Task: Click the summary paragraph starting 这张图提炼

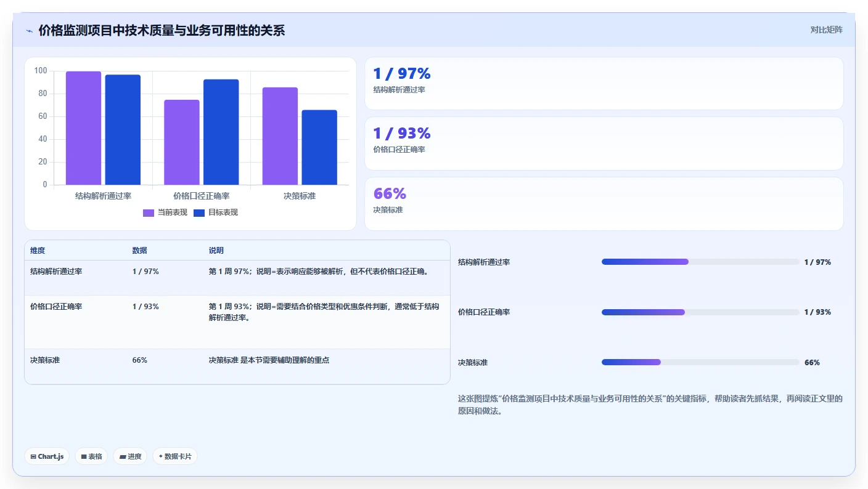Action: pos(650,405)
